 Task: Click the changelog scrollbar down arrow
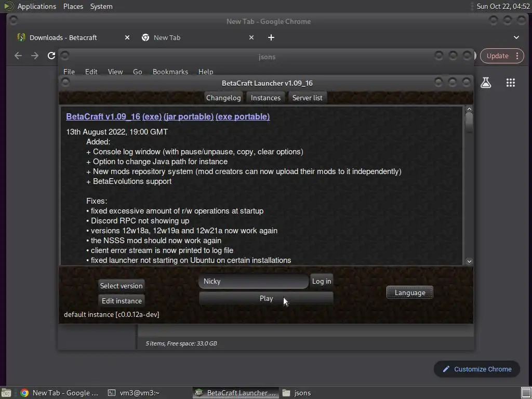(469, 261)
